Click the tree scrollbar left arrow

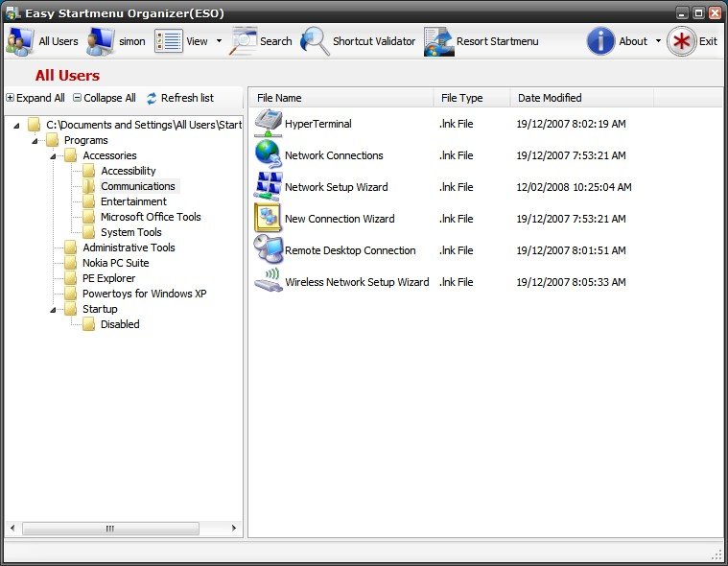12,528
